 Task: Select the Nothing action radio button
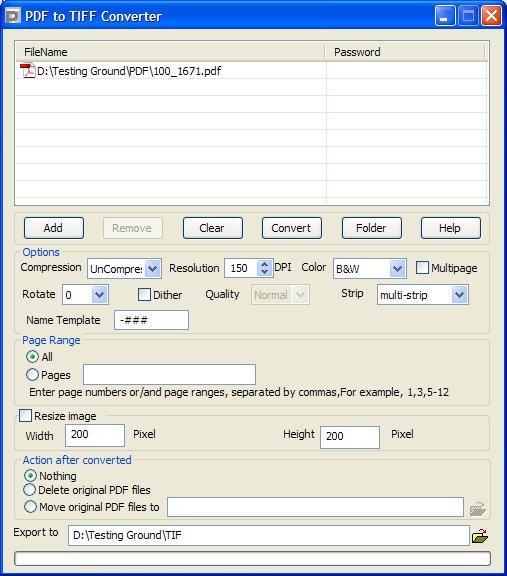tap(30, 476)
